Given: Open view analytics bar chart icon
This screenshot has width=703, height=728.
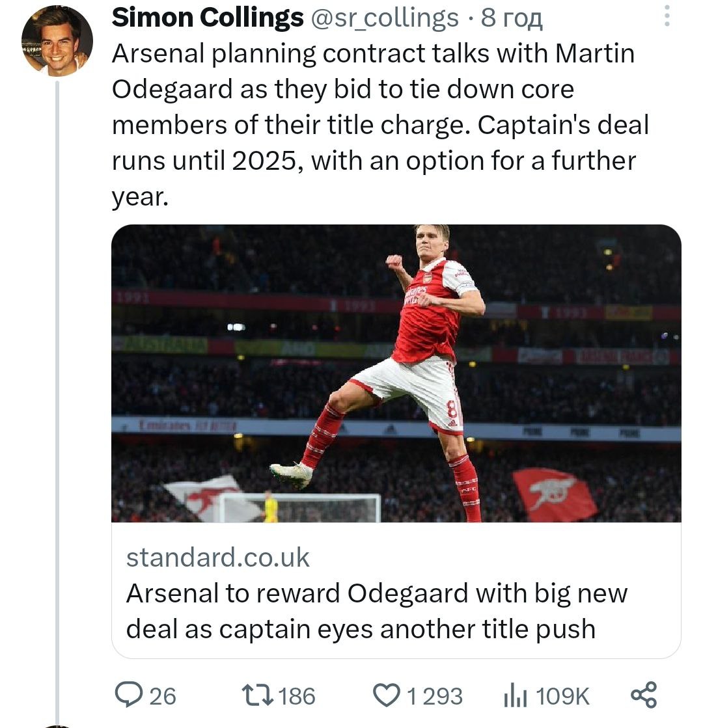Looking at the screenshot, I should tap(515, 695).
